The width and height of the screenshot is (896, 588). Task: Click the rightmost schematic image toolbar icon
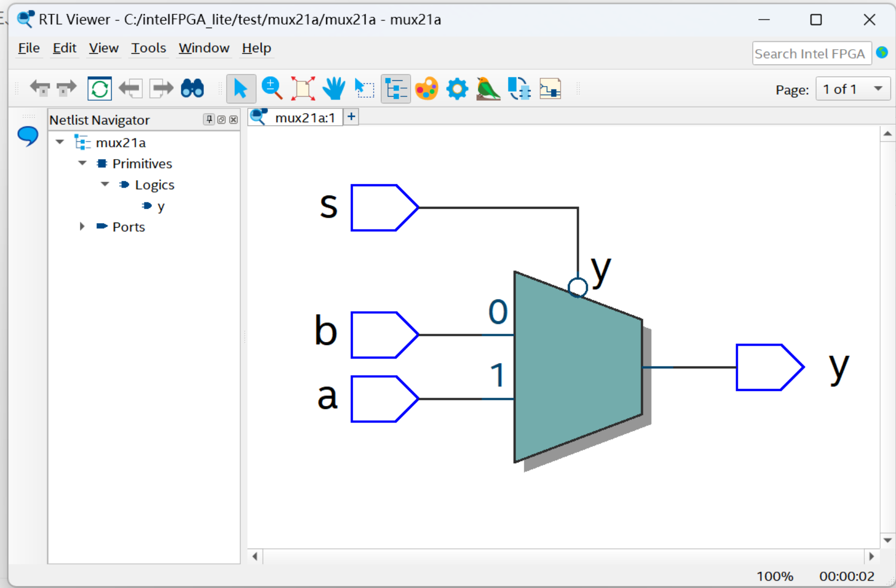coord(550,89)
